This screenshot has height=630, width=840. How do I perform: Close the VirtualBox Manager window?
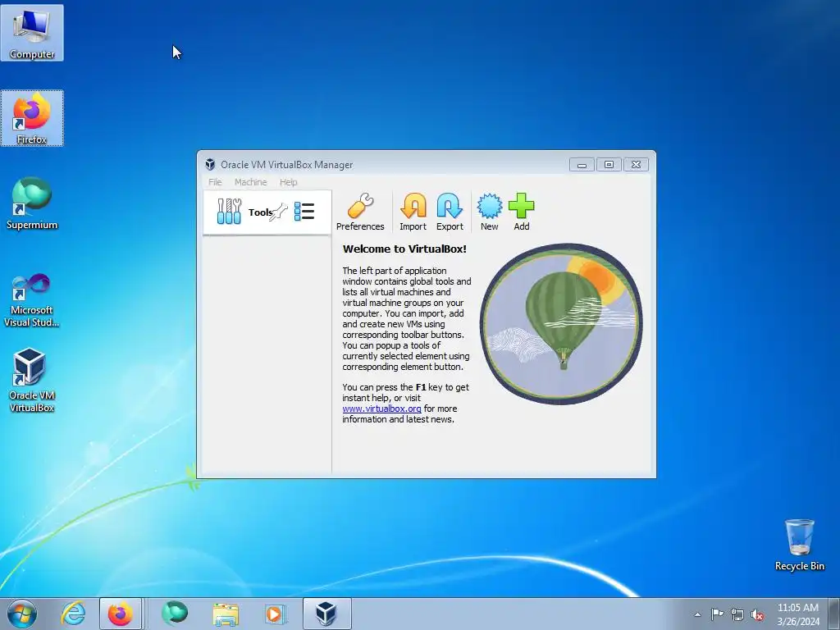[636, 165]
